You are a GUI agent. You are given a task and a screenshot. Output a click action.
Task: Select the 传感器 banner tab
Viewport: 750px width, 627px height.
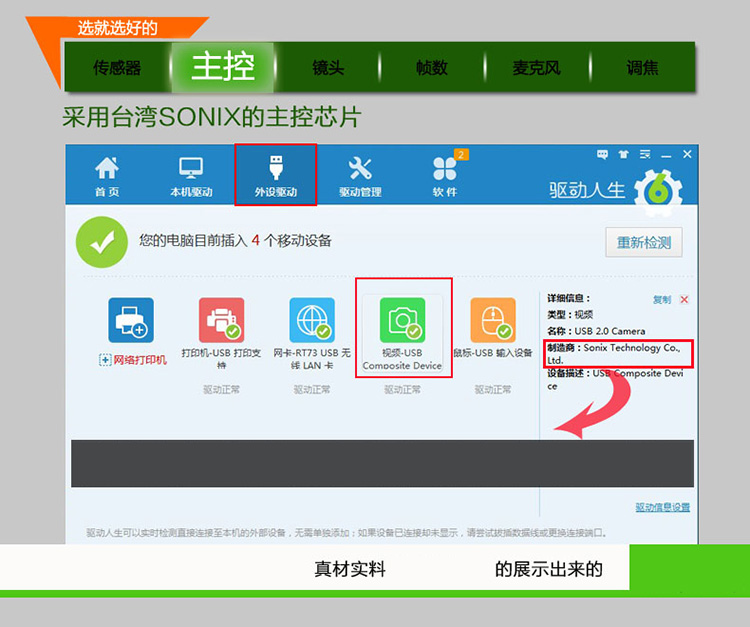117,67
